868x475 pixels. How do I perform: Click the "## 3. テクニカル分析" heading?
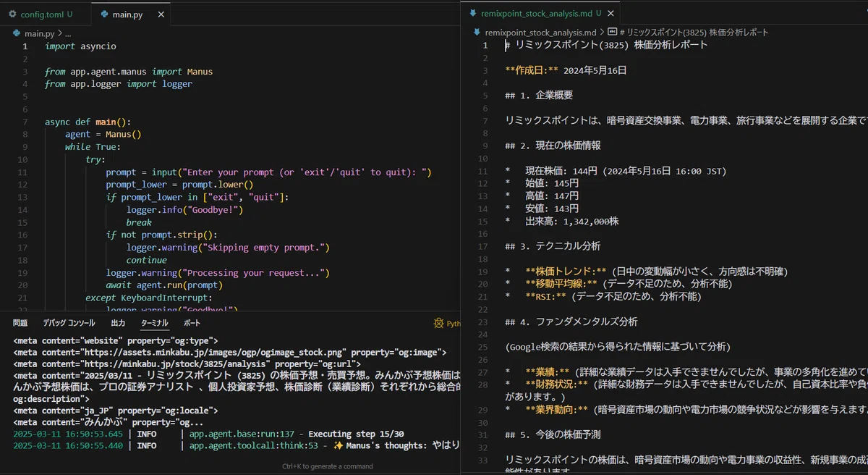point(553,246)
